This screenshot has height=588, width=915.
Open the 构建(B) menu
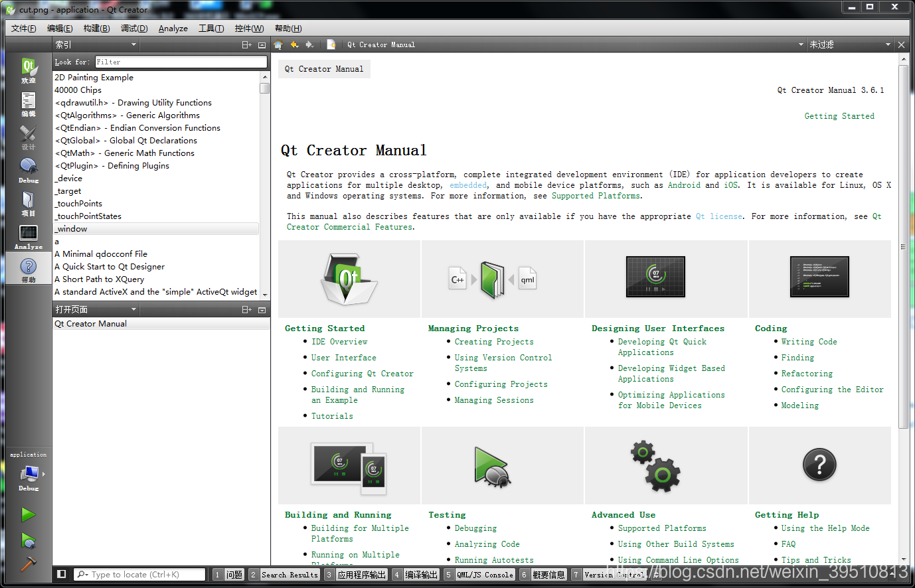tap(96, 28)
